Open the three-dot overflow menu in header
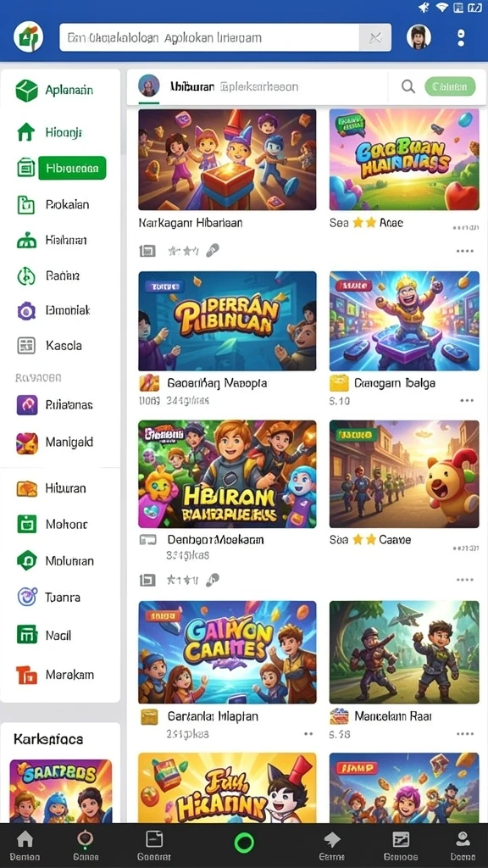Image resolution: width=488 pixels, height=868 pixels. point(461,37)
